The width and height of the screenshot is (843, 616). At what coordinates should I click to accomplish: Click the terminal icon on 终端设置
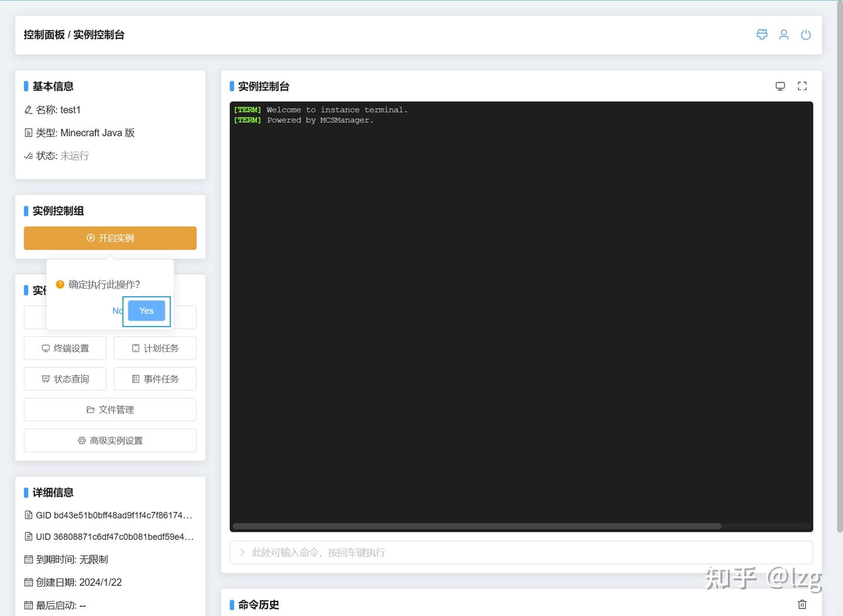pyautogui.click(x=46, y=348)
